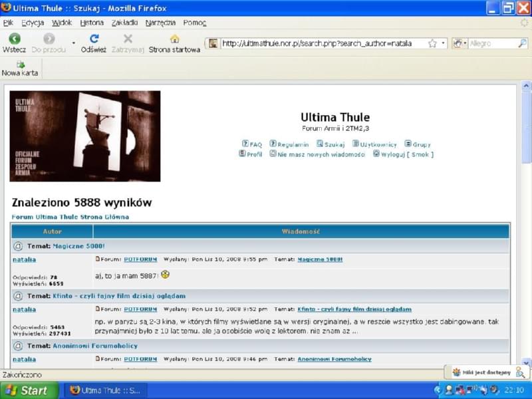Viewport: 532px width, 399px height.
Task: Open the Plik menu
Action: coord(8,23)
